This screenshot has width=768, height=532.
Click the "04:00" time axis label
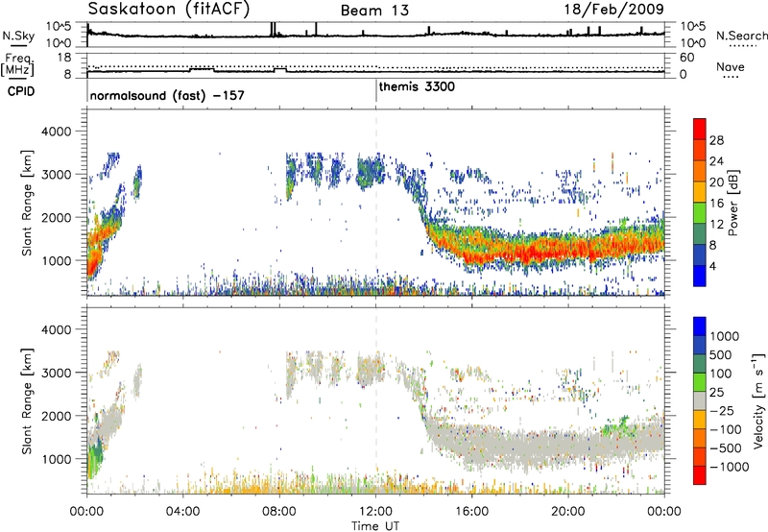coord(182,512)
